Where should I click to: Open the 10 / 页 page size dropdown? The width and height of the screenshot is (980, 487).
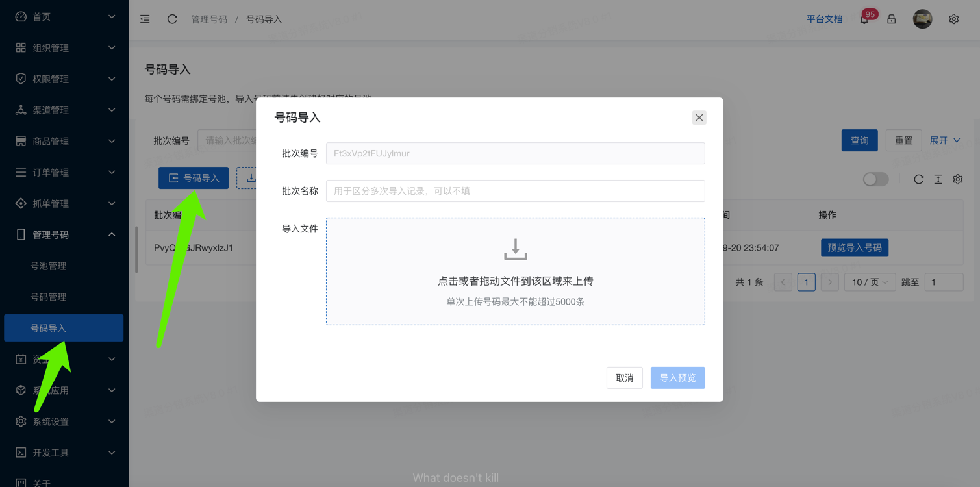coord(870,282)
